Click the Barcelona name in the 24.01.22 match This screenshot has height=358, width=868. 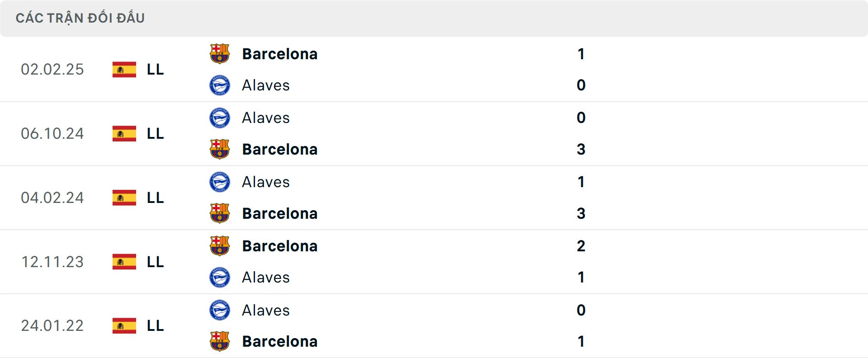[280, 341]
